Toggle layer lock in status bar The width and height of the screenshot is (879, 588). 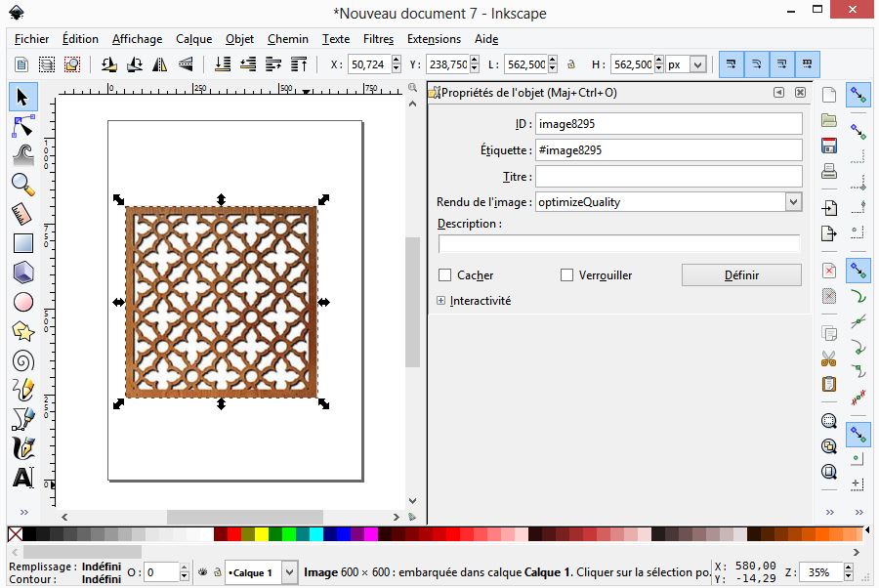coord(218,572)
